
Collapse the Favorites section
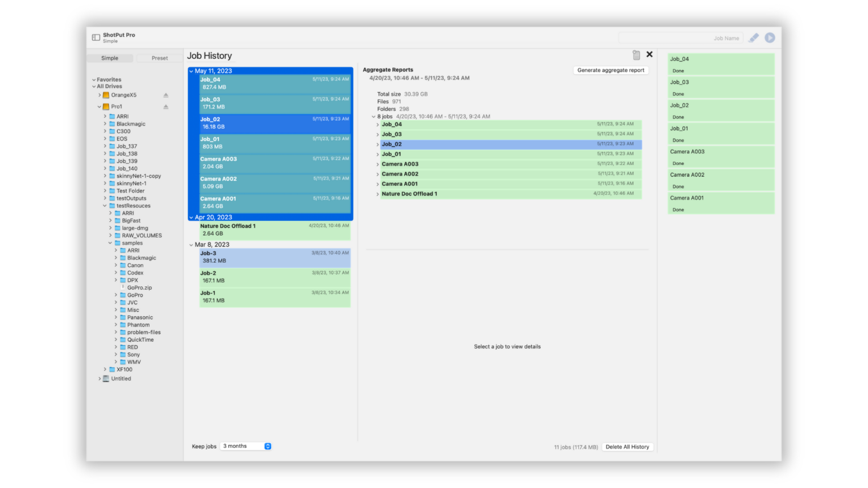tap(93, 79)
